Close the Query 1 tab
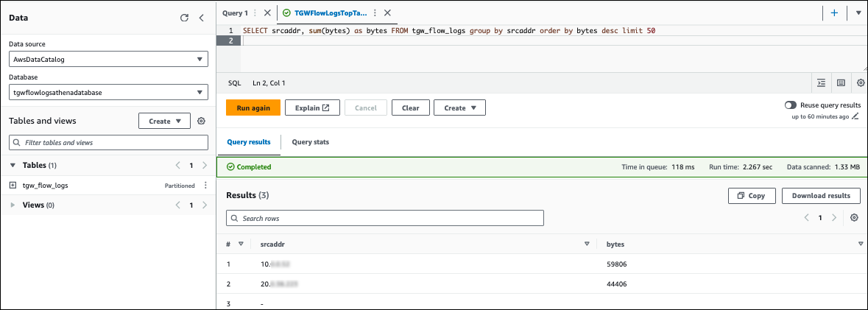Viewport: 868px width, 310px height. pos(267,13)
